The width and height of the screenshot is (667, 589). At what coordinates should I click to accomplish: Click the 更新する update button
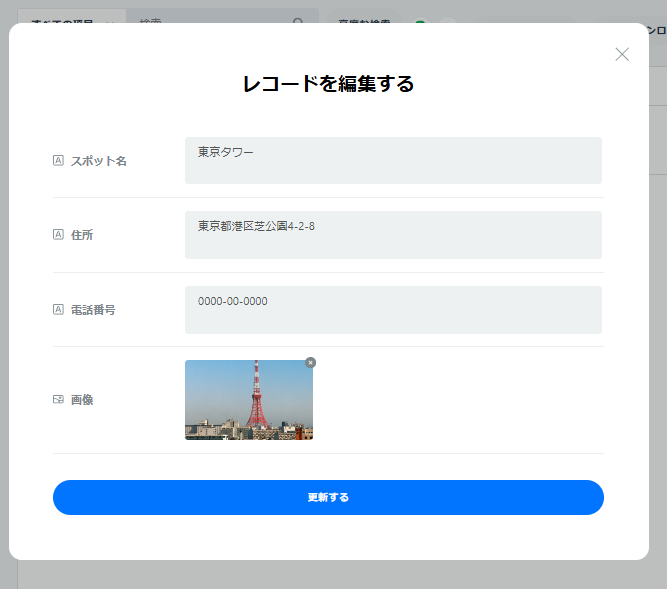tap(328, 497)
